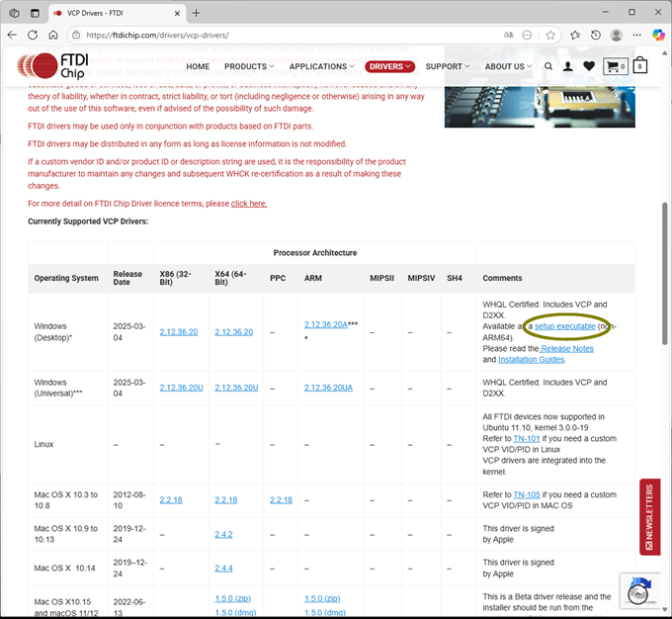This screenshot has width=672, height=619.
Task: Open the Installation Guides link
Action: pos(532,360)
